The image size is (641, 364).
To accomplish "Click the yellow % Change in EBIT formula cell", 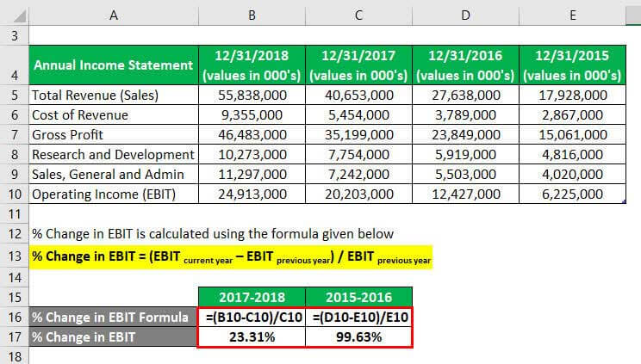I will pos(231,257).
